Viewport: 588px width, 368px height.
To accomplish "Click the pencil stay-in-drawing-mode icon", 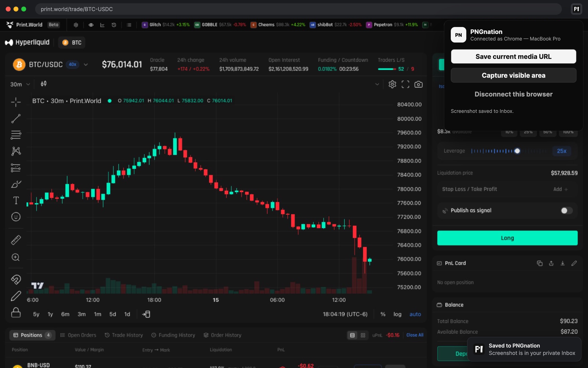I will (16, 296).
